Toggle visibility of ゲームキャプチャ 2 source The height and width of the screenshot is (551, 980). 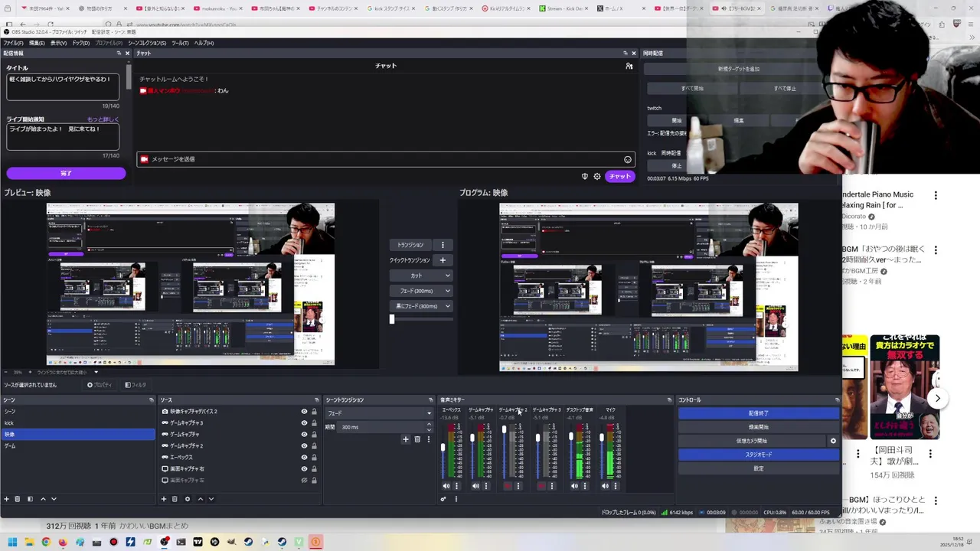pyautogui.click(x=304, y=446)
